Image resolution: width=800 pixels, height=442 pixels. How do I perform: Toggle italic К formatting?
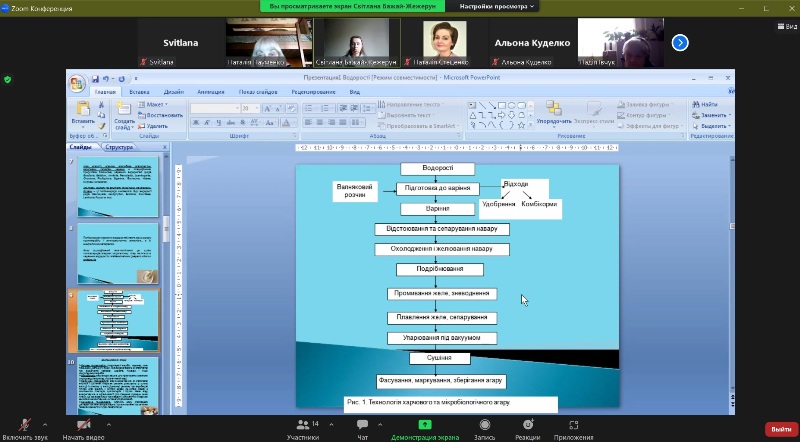207,122
